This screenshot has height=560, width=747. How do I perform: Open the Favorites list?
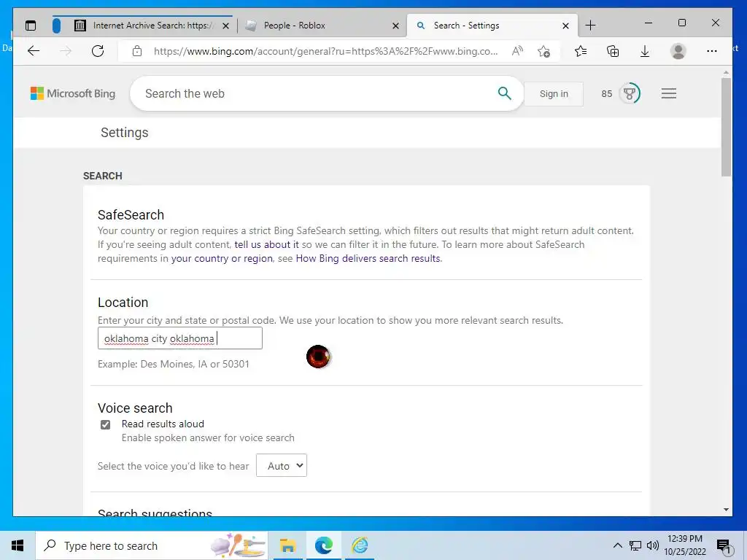point(580,51)
